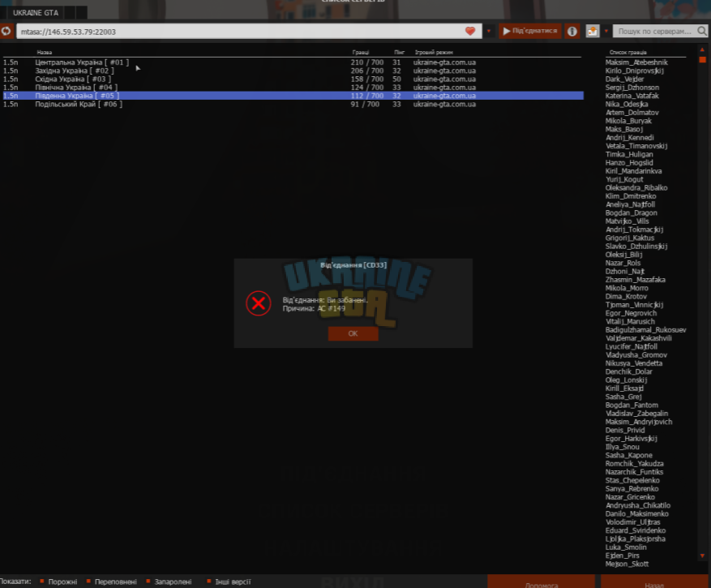The width and height of the screenshot is (711, 588).
Task: Click player Sergij_Dzhonson in list
Action: tap(632, 88)
